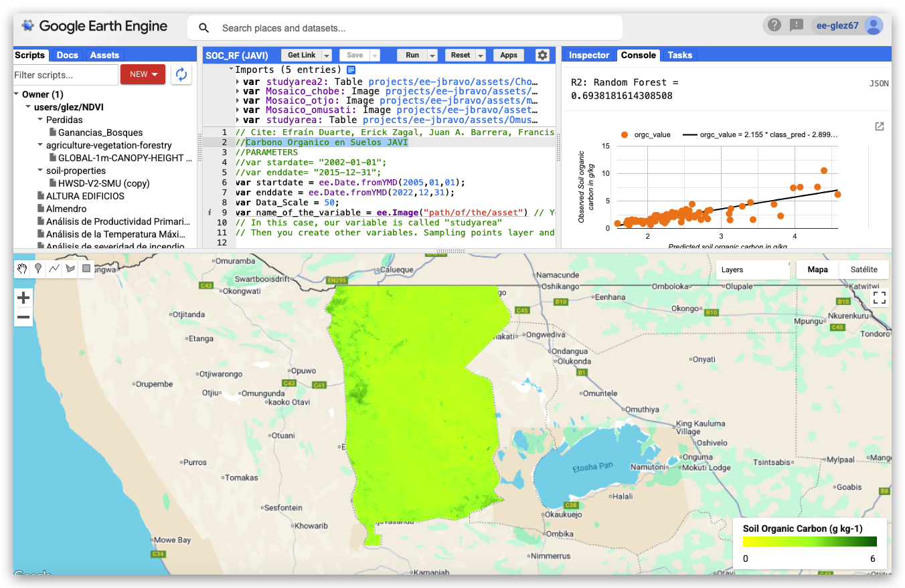905x588 pixels.
Task: Open the help question mark menu
Action: (774, 25)
